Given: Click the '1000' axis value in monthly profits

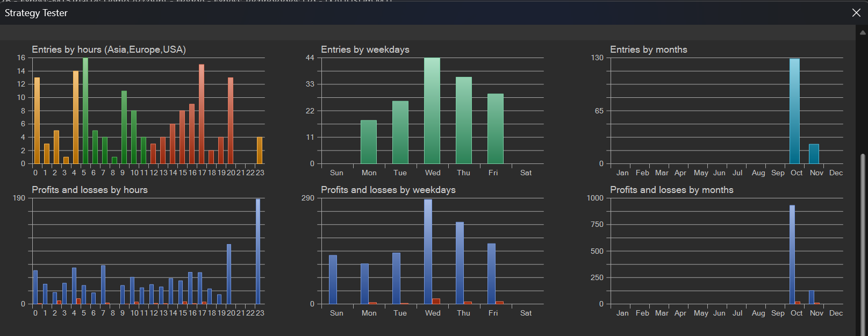Looking at the screenshot, I should click(x=595, y=198).
